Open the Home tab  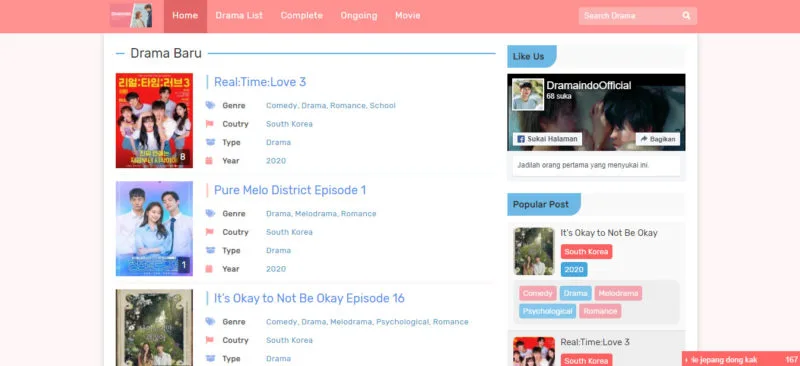pyautogui.click(x=185, y=16)
